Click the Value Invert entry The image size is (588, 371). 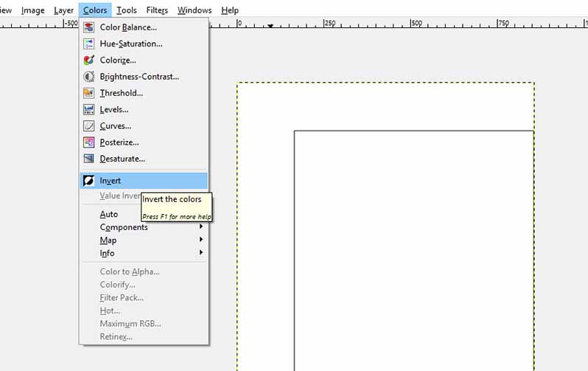(120, 195)
